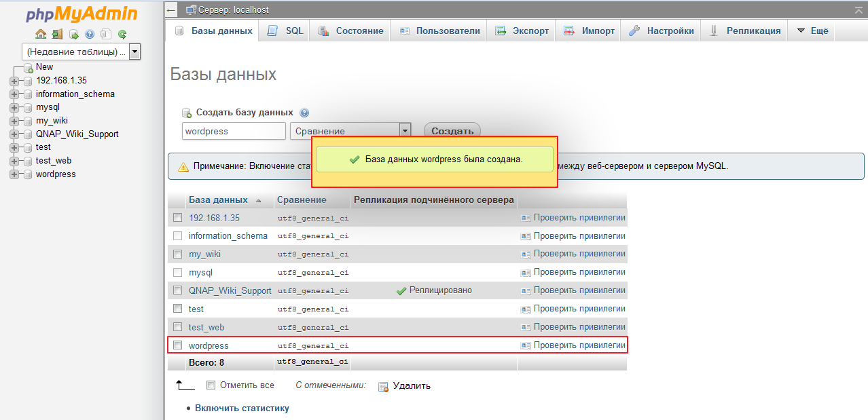Enable the Отметить все checkbox
This screenshot has width=868, height=420.
point(211,385)
